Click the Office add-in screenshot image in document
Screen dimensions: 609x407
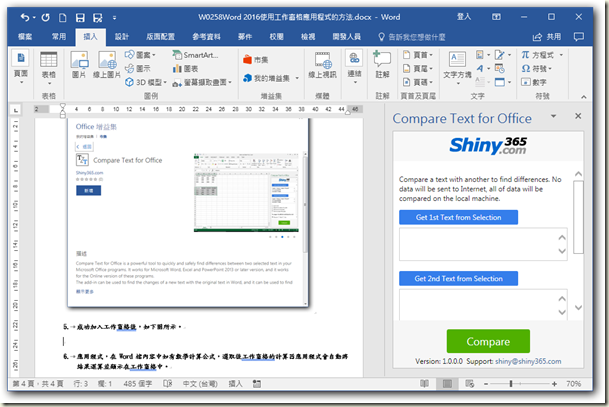[188, 212]
